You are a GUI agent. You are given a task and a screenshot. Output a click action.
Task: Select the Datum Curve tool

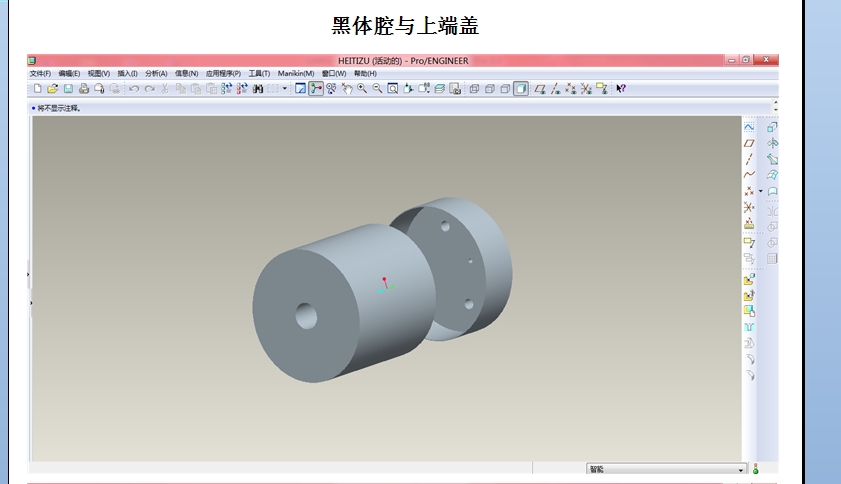[749, 175]
